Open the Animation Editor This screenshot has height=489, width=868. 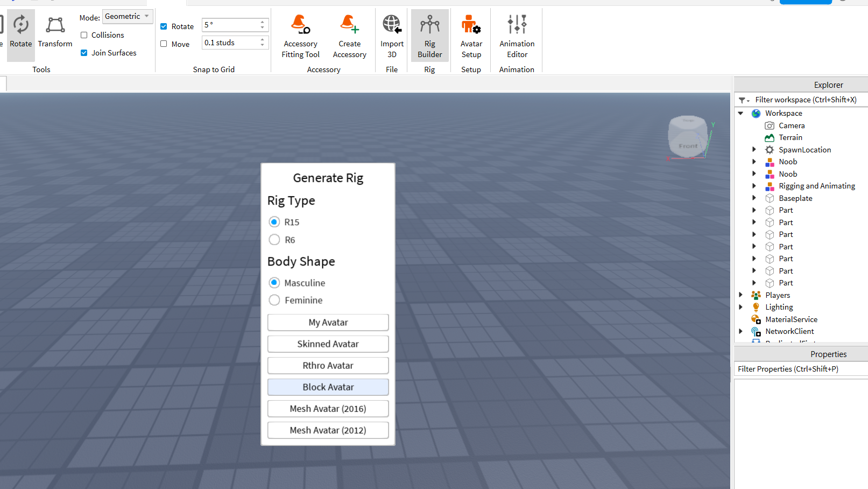tap(517, 36)
